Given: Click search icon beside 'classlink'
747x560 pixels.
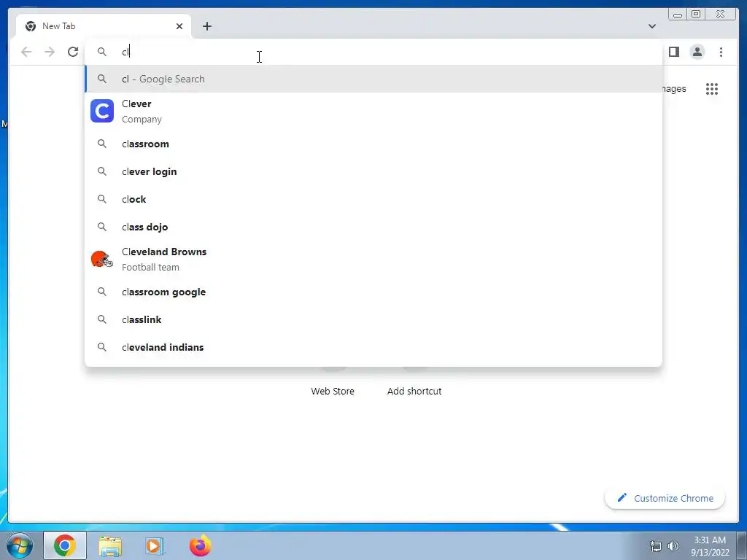Looking at the screenshot, I should pyautogui.click(x=102, y=319).
